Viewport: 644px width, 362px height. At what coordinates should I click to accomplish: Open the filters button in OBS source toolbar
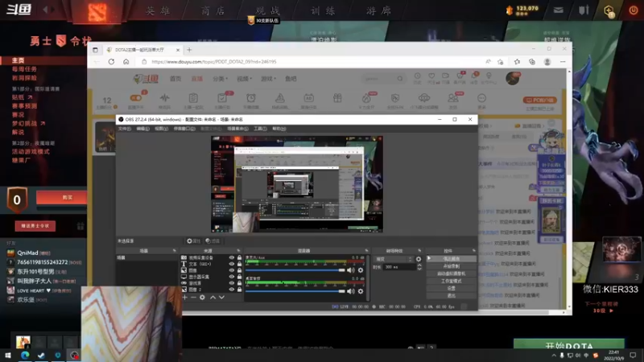pyautogui.click(x=213, y=241)
